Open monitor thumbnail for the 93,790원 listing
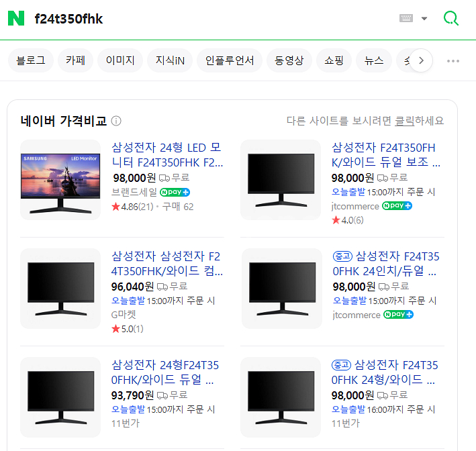The image size is (476, 451). 60,397
